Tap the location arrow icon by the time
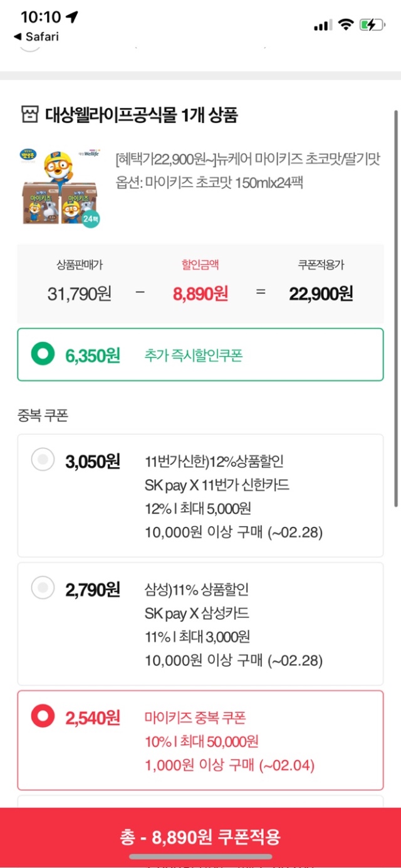Viewport: 401px width, 868px height. (72, 17)
